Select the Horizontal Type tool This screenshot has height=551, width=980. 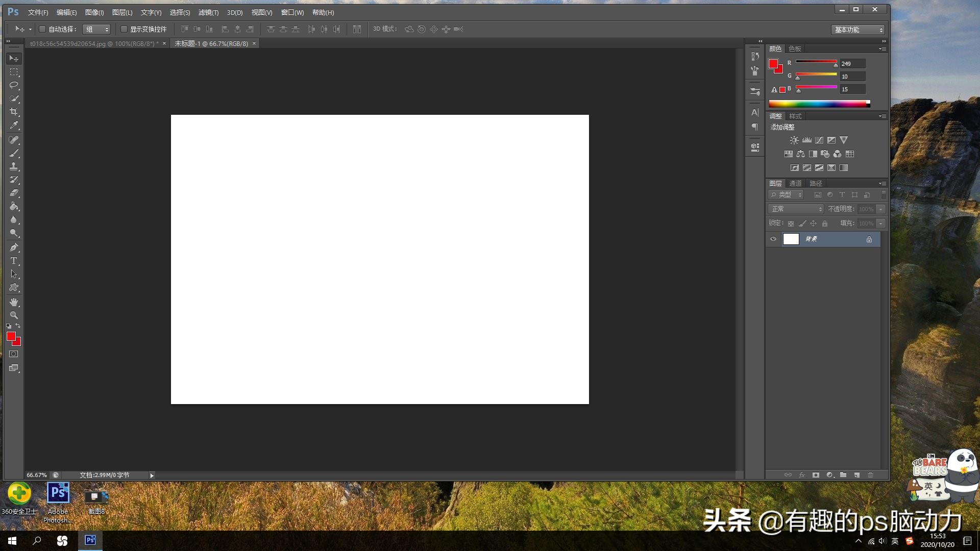tap(14, 261)
